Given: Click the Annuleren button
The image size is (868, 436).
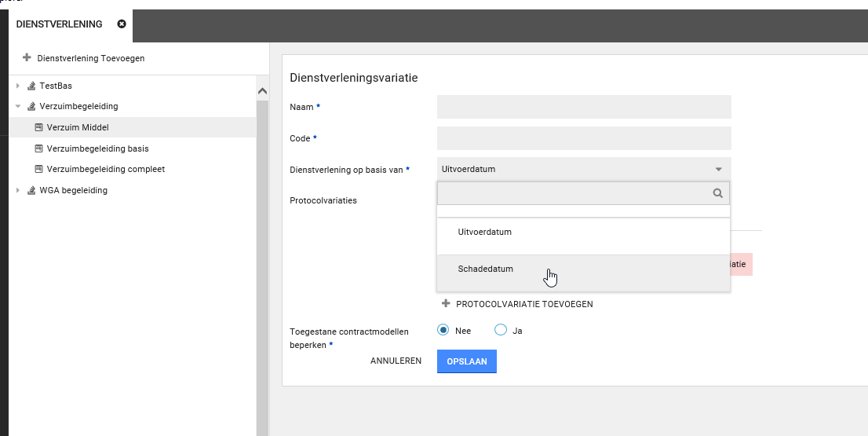Looking at the screenshot, I should [396, 361].
